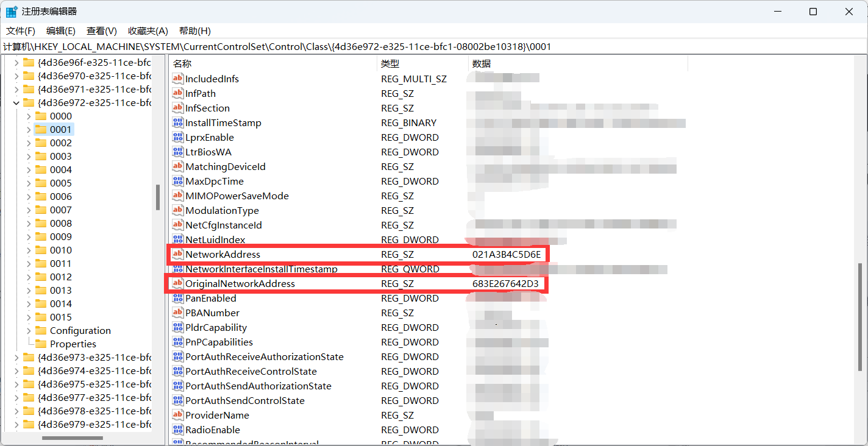Select the {4d36e979-e325-11ce-bfc tree key
Viewport: 868px width, 446px height.
94,424
